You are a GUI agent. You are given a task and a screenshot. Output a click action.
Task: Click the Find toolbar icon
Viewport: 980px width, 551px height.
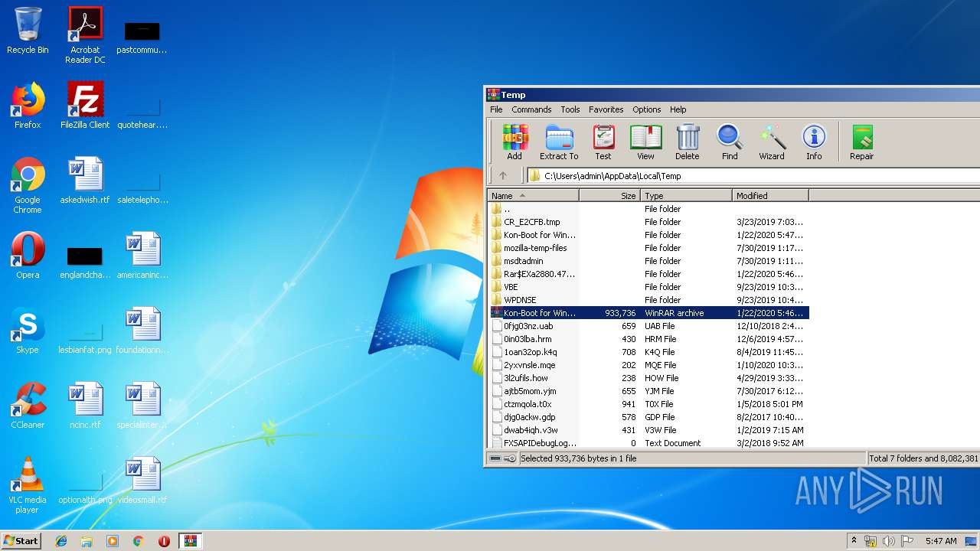click(x=730, y=142)
